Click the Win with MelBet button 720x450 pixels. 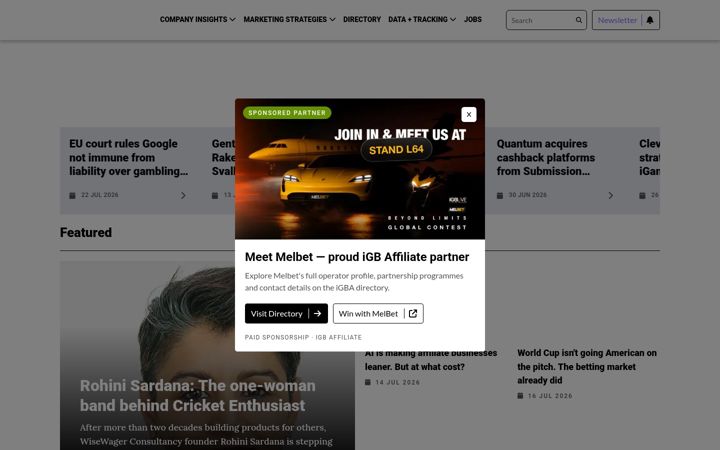378,314
